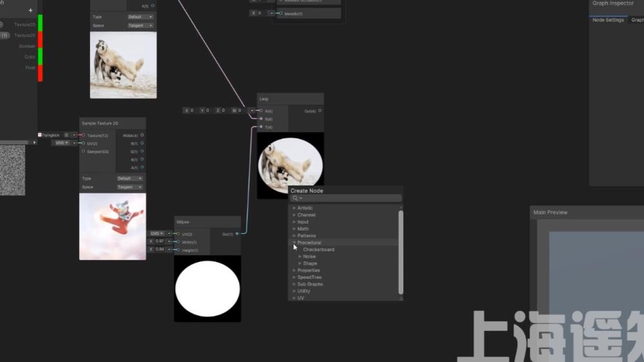644x362 pixels.
Task: Click the Main Preview panel title
Action: 551,213
